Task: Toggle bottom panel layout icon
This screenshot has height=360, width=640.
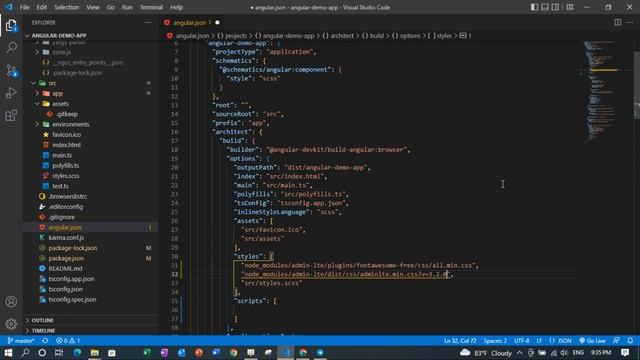Action: point(545,7)
